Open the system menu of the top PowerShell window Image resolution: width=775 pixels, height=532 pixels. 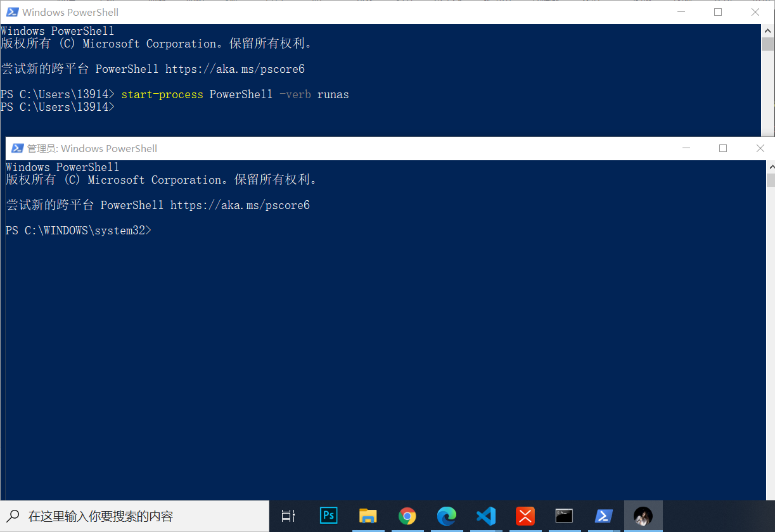11,12
